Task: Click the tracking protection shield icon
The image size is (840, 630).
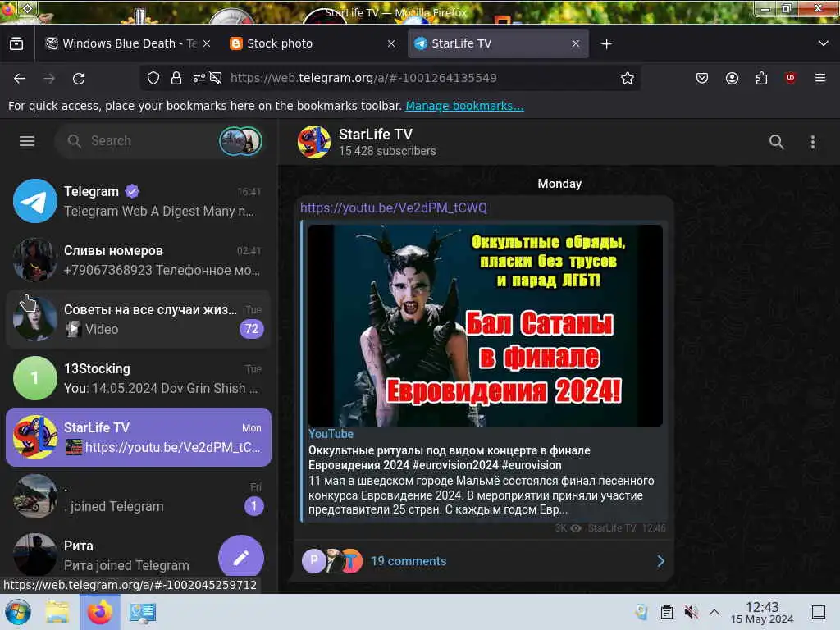Action: [153, 78]
